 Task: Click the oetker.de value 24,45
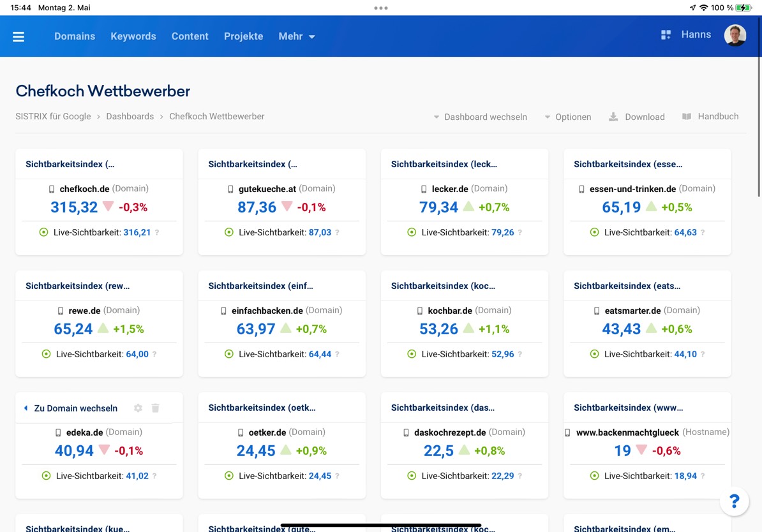point(256,451)
